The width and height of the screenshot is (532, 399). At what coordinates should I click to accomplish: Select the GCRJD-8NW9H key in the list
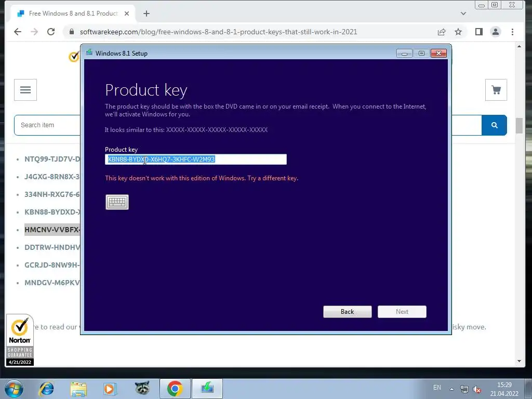click(52, 265)
